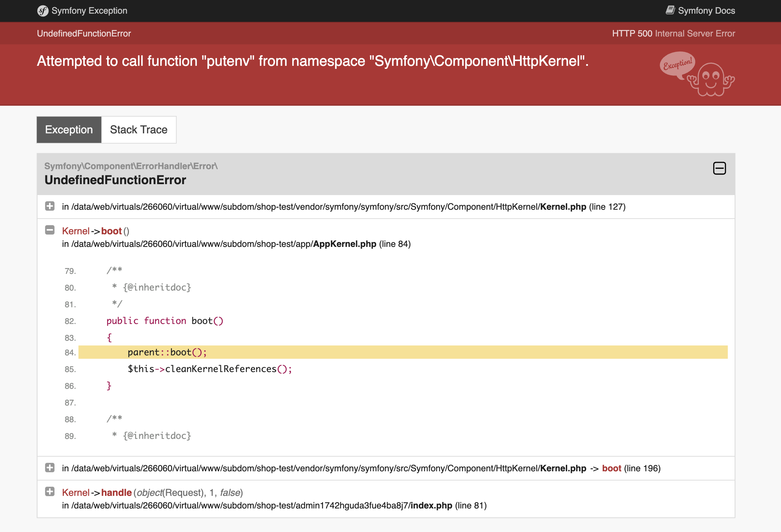Expand the Kernel.php line 127 trace entry

tap(50, 206)
